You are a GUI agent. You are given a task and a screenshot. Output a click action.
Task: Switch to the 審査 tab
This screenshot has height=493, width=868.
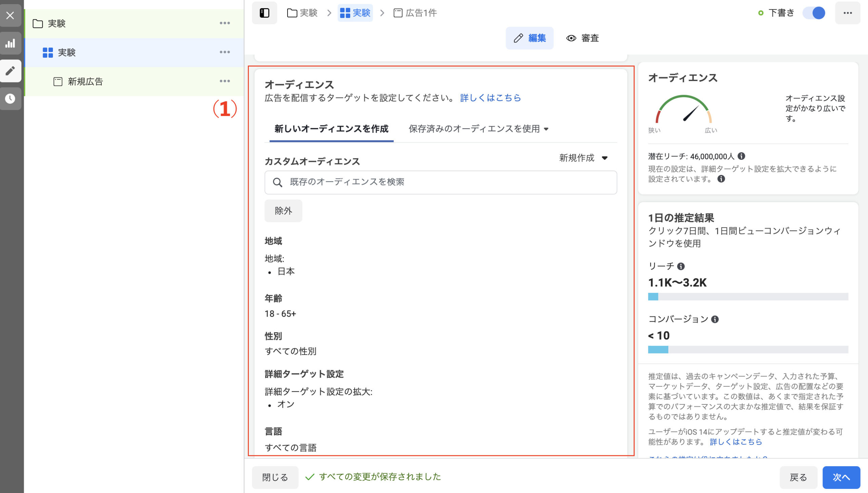pyautogui.click(x=583, y=38)
